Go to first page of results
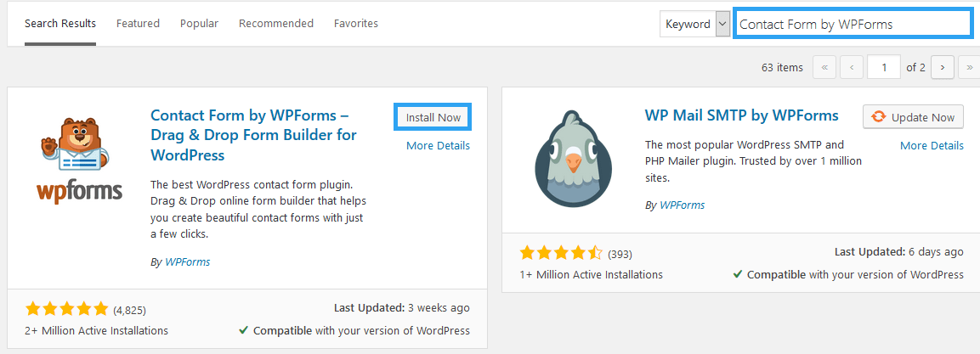 coord(824,67)
